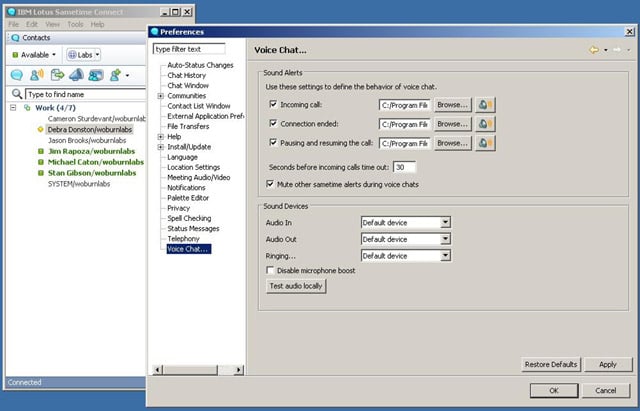Click the chat bubble icon in Sametime toolbar
The height and width of the screenshot is (411, 640).
17,75
